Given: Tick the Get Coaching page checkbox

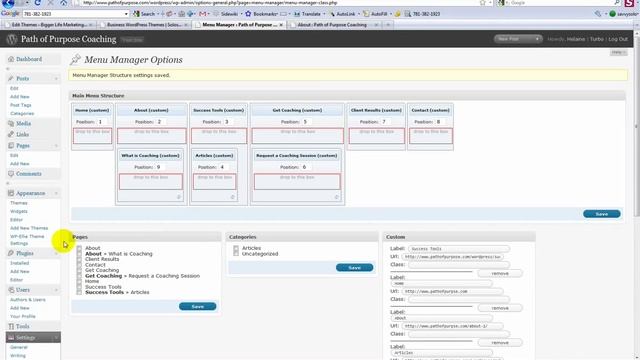Looking at the screenshot, I should click(79, 270).
